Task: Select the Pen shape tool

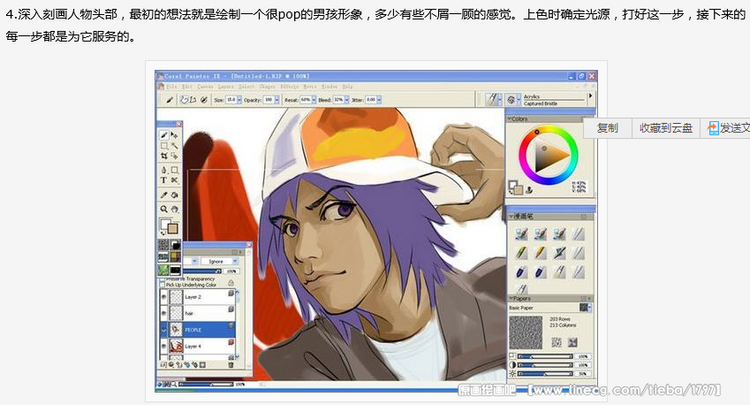Action: 164,170
